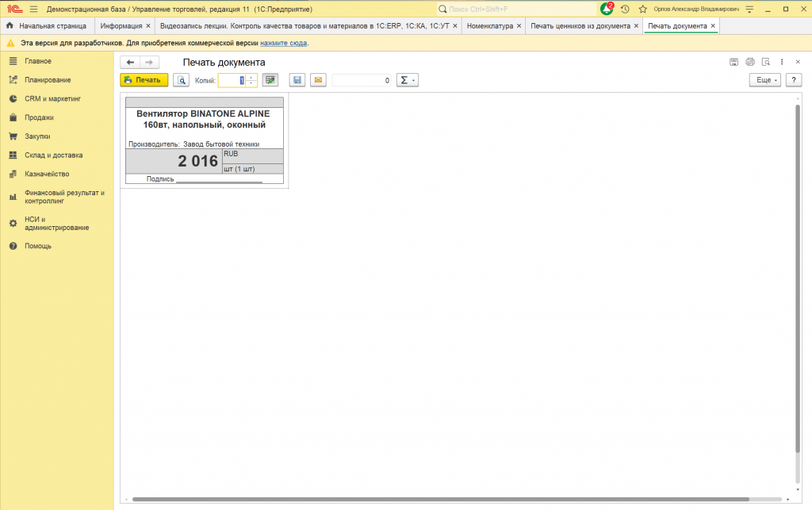Image resolution: width=812 pixels, height=510 pixels.
Task: Click into the Копий number field
Action: 232,80
